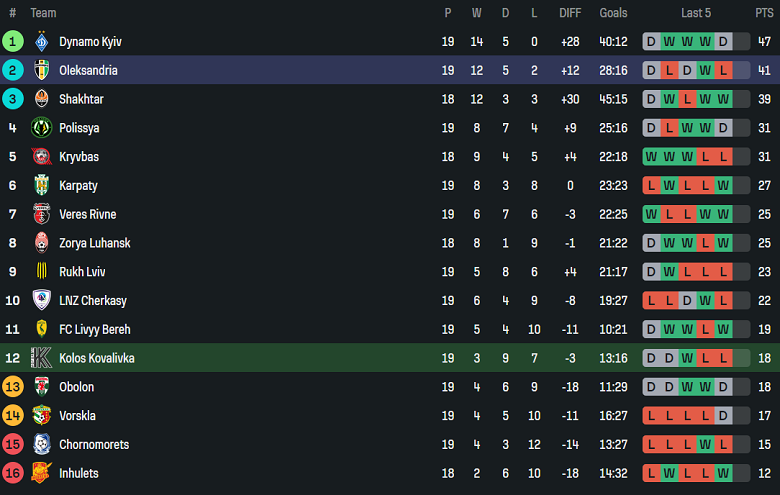This screenshot has height=495, width=780.
Task: Click Vorskla's last result badge in Last 5
Action: tap(723, 416)
